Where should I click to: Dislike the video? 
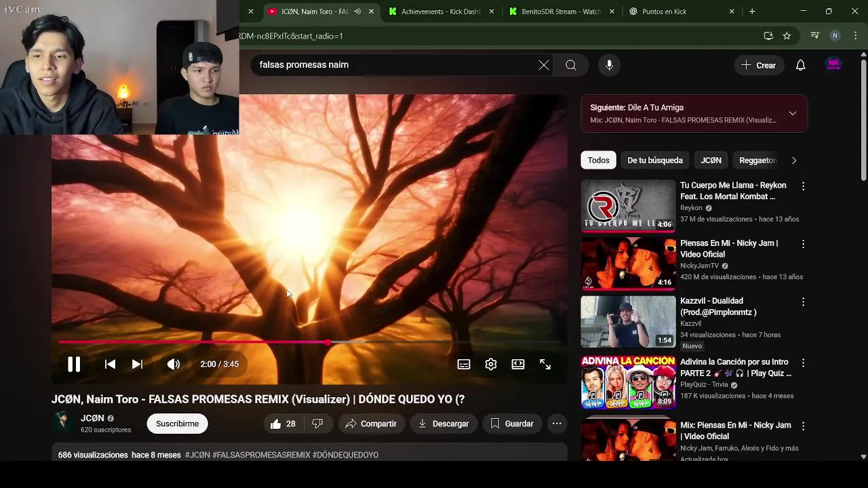tap(317, 424)
